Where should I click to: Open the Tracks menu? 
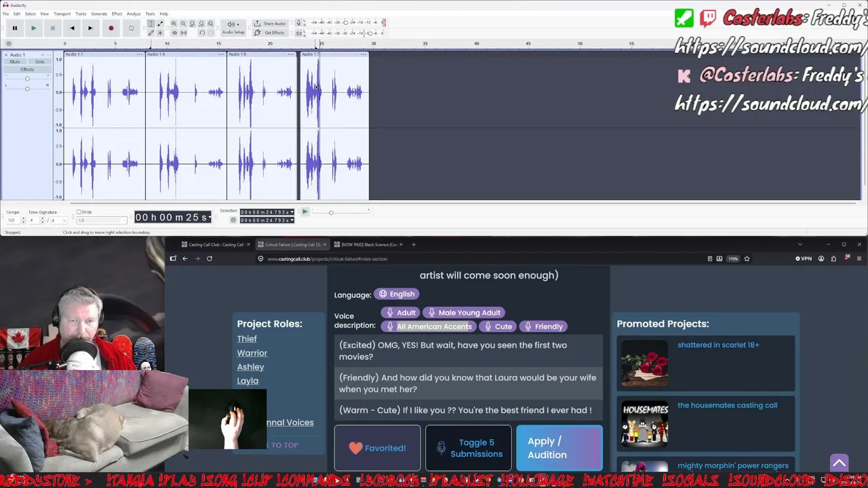coord(81,14)
